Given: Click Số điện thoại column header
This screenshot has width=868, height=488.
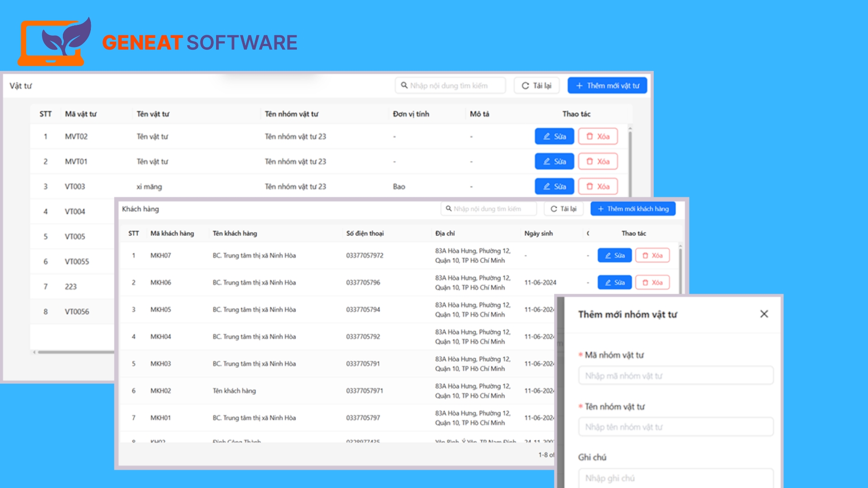Looking at the screenshot, I should coord(365,233).
